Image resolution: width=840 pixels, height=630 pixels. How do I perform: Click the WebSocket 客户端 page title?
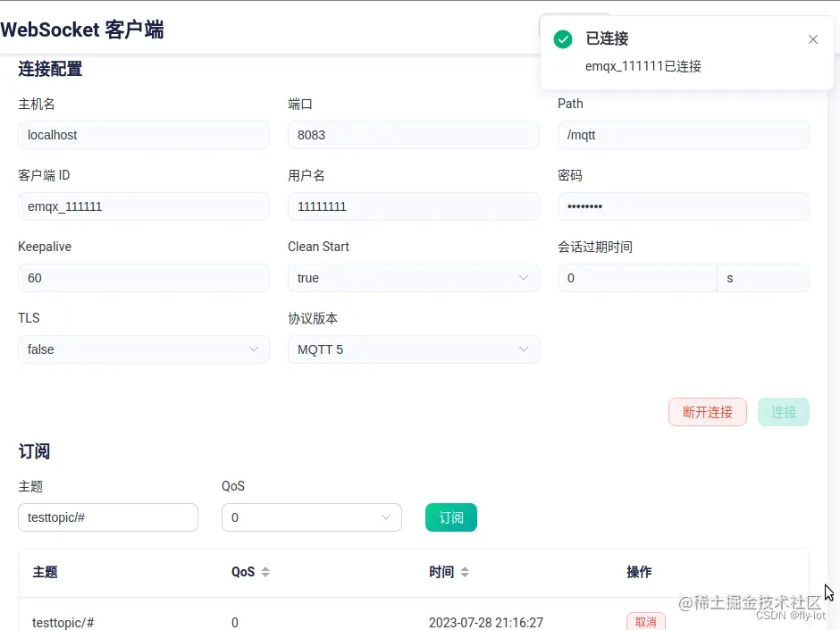[x=82, y=29]
